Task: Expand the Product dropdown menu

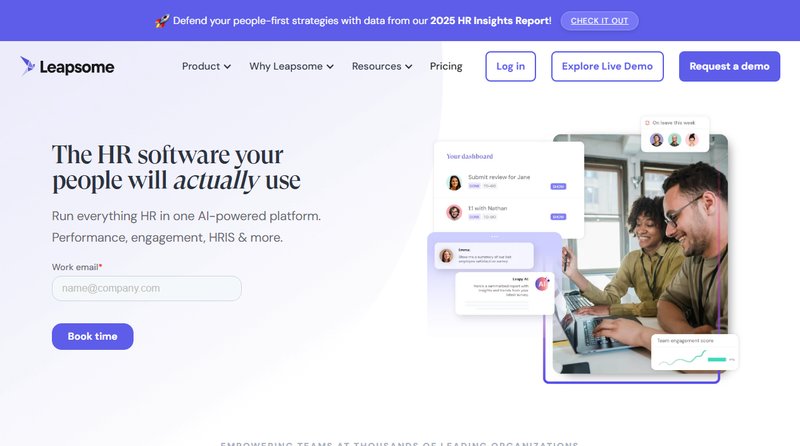Action: point(206,66)
